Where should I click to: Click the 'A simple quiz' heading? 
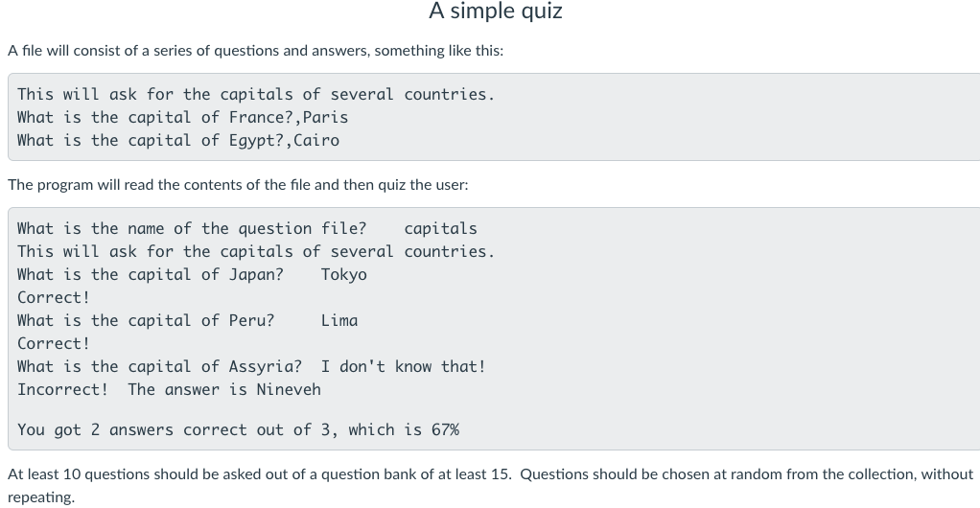(496, 11)
